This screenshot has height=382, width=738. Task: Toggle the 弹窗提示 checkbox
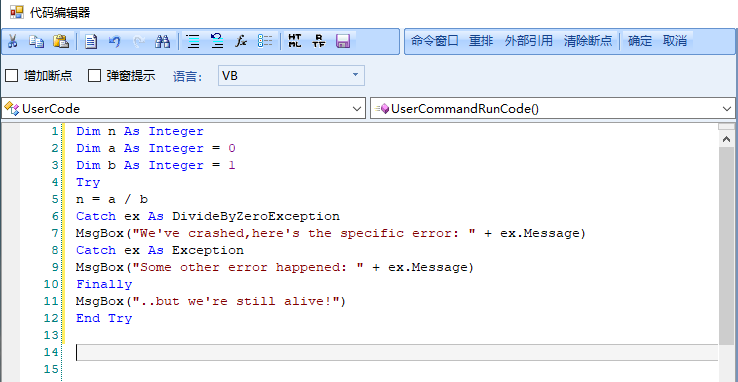coord(95,76)
